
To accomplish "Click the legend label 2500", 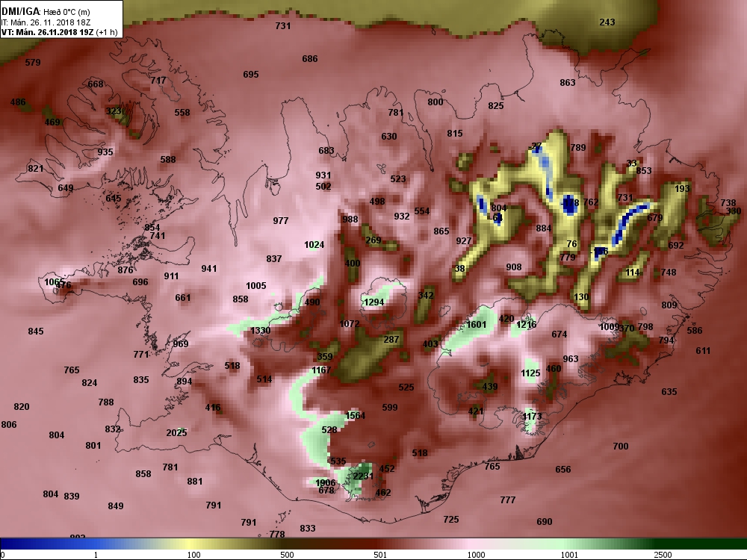I will [x=663, y=555].
